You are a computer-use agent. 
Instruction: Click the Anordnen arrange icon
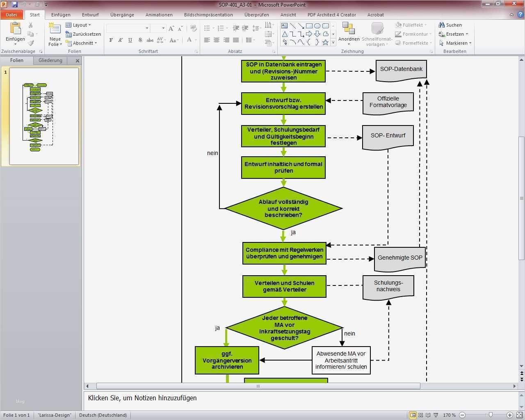[349, 29]
